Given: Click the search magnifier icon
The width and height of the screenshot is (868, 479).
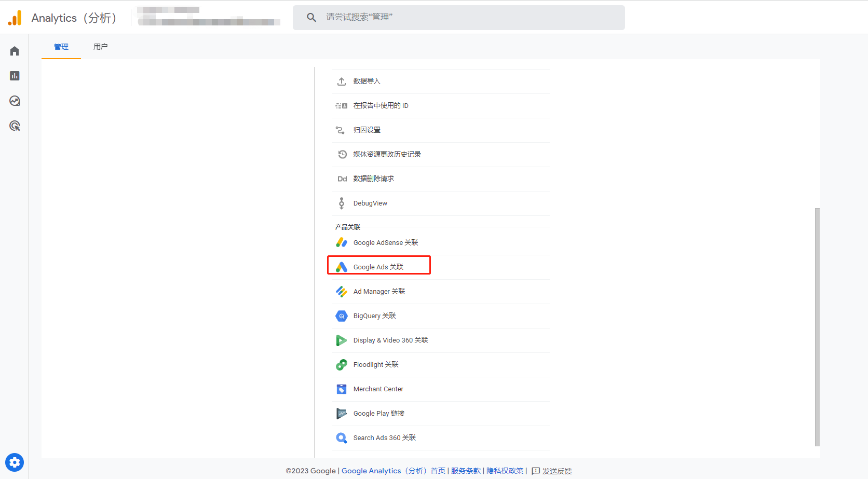Looking at the screenshot, I should [311, 17].
